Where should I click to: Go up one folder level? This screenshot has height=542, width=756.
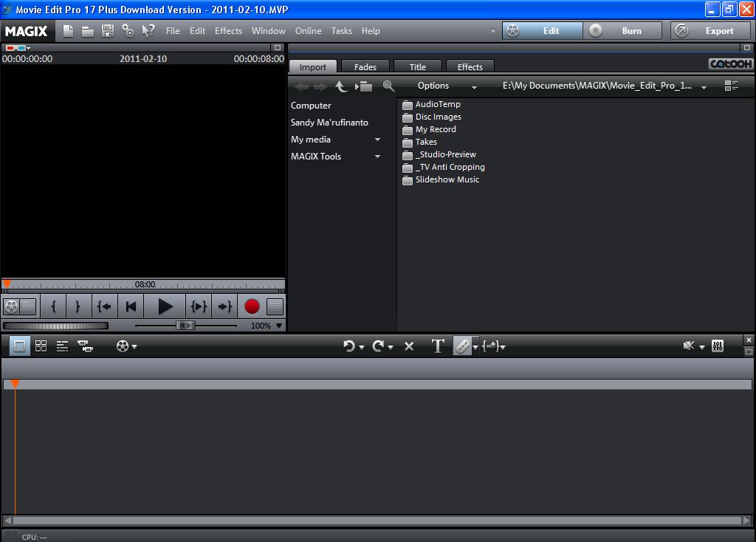click(341, 86)
